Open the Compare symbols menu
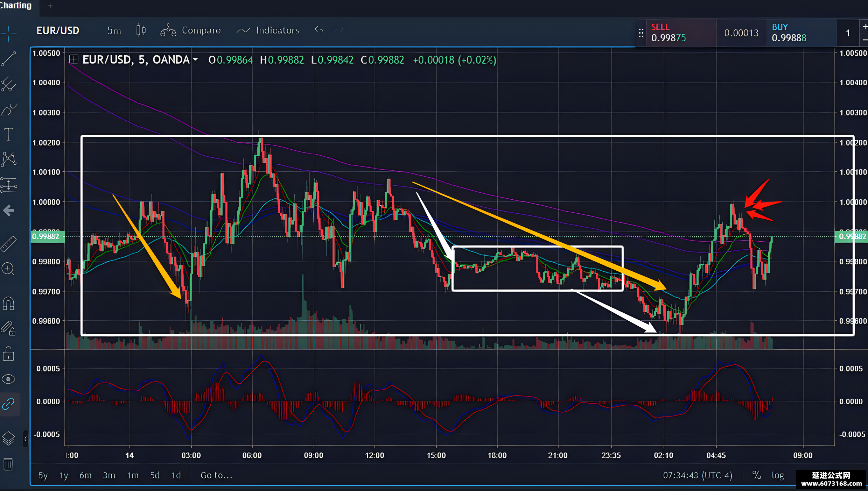Screen dimensions: 868x491 point(191,30)
